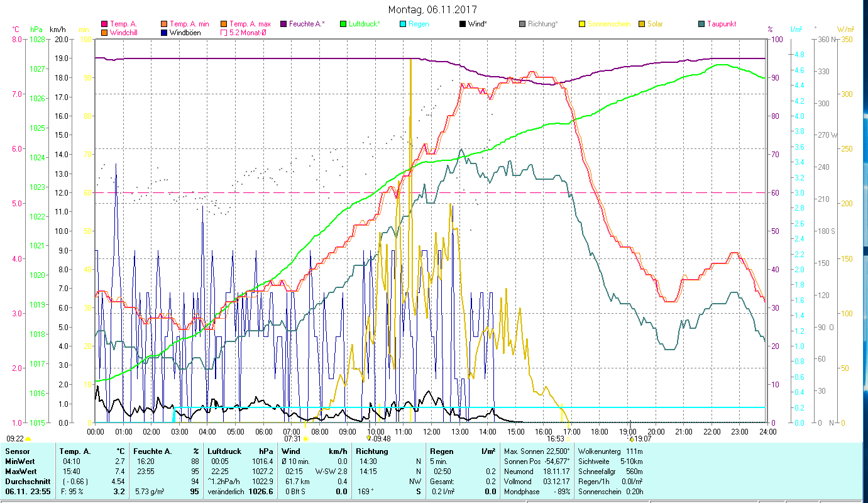This screenshot has height=503, width=868.
Task: Click the moon marker at 19:07
Action: [x=630, y=439]
